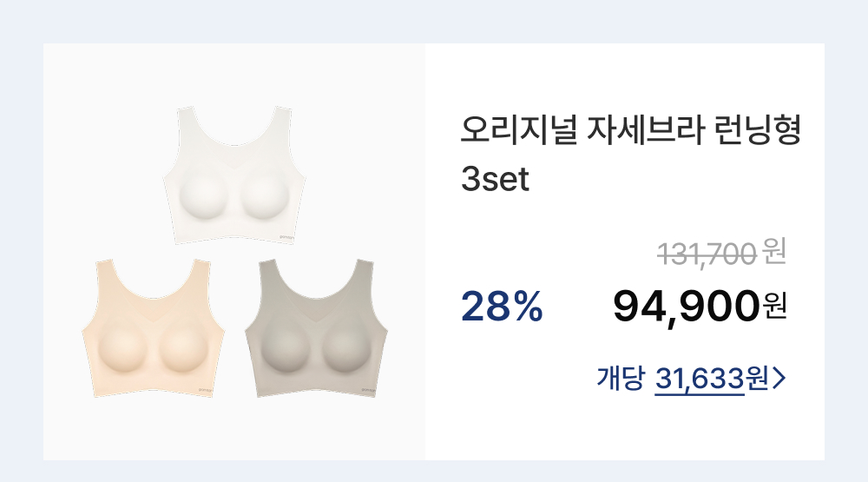868x482 pixels.
Task: Click the brand tag on the white bra
Action: pyautogui.click(x=287, y=234)
